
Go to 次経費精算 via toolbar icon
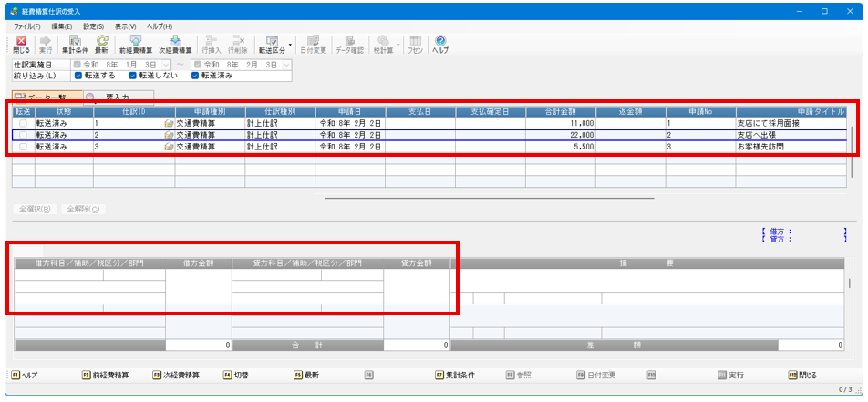(x=175, y=45)
